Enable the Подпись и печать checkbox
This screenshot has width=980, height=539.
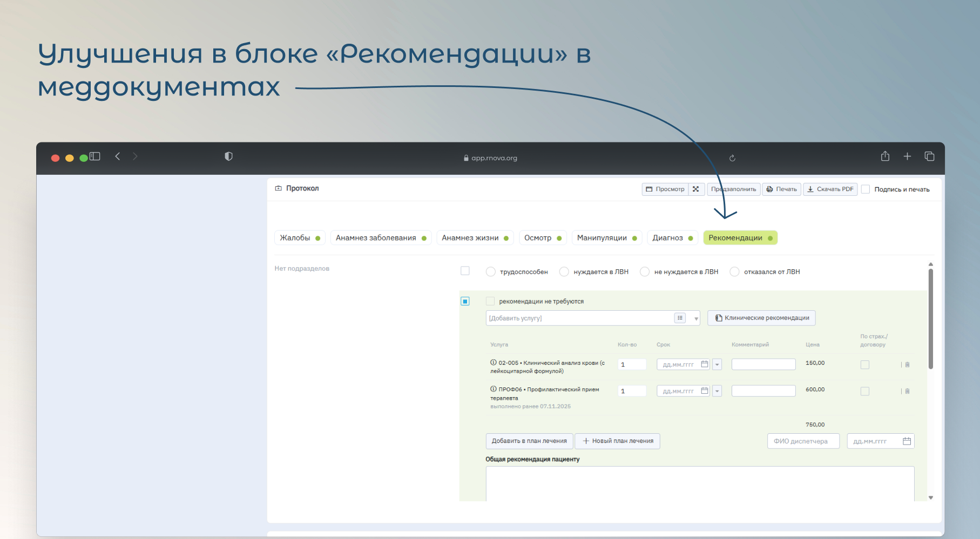(x=866, y=189)
